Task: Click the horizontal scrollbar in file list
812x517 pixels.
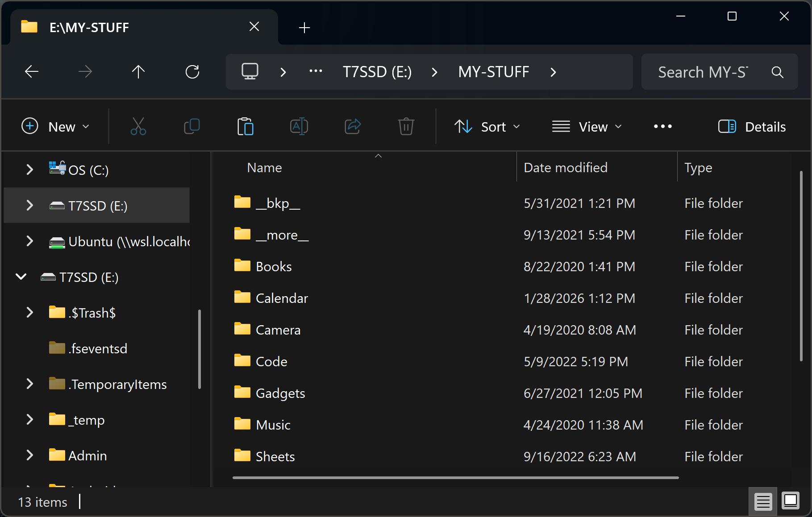Action: pos(455,478)
